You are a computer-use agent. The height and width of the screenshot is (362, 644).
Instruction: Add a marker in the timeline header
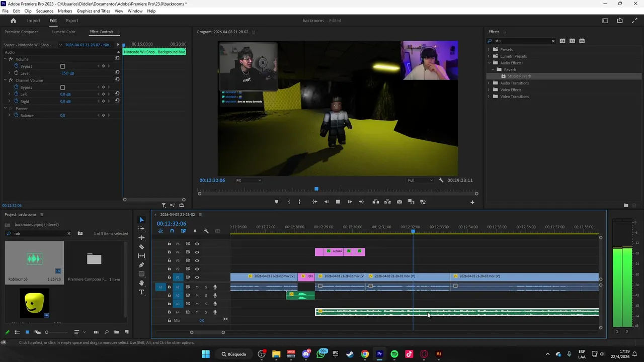tap(195, 231)
